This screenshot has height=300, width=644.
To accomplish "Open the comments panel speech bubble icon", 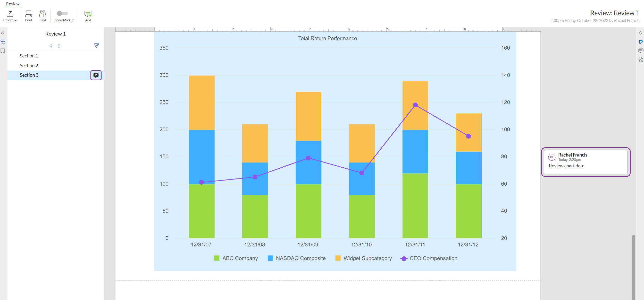I will [x=640, y=51].
